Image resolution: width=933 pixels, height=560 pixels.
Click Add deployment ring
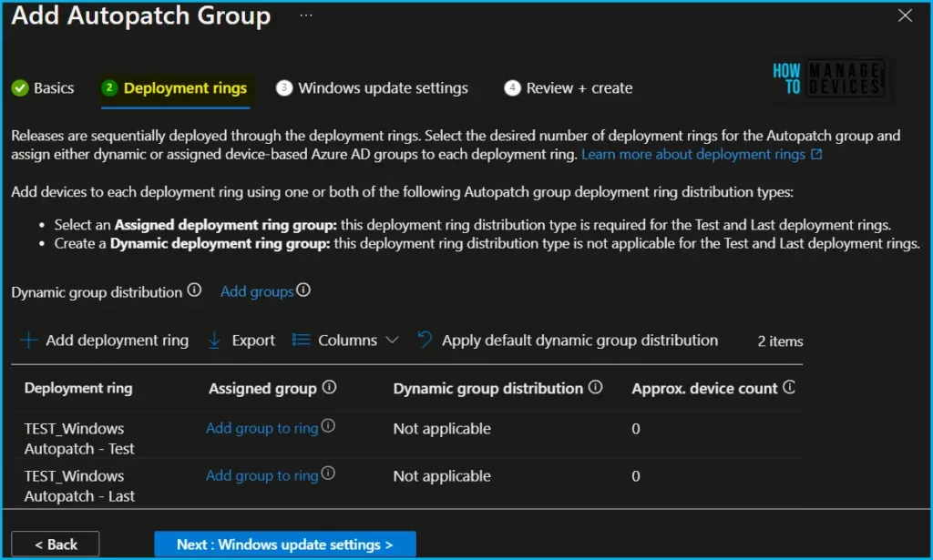click(x=105, y=340)
